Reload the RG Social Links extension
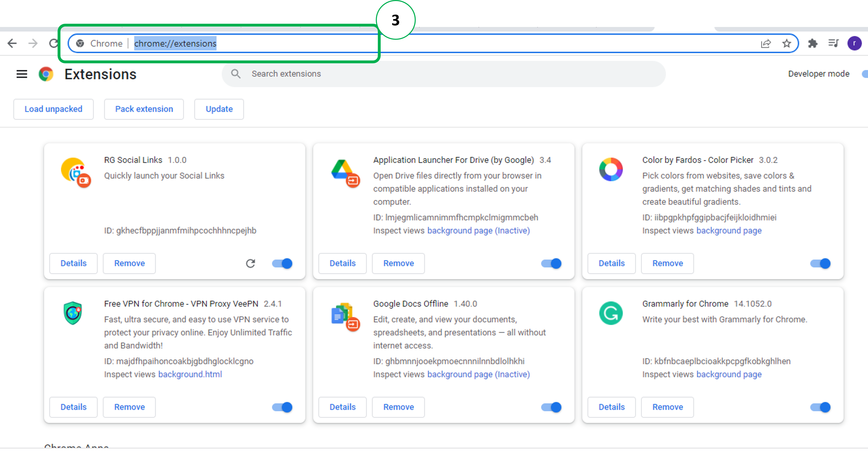Viewport: 868px width, 451px height. (250, 263)
